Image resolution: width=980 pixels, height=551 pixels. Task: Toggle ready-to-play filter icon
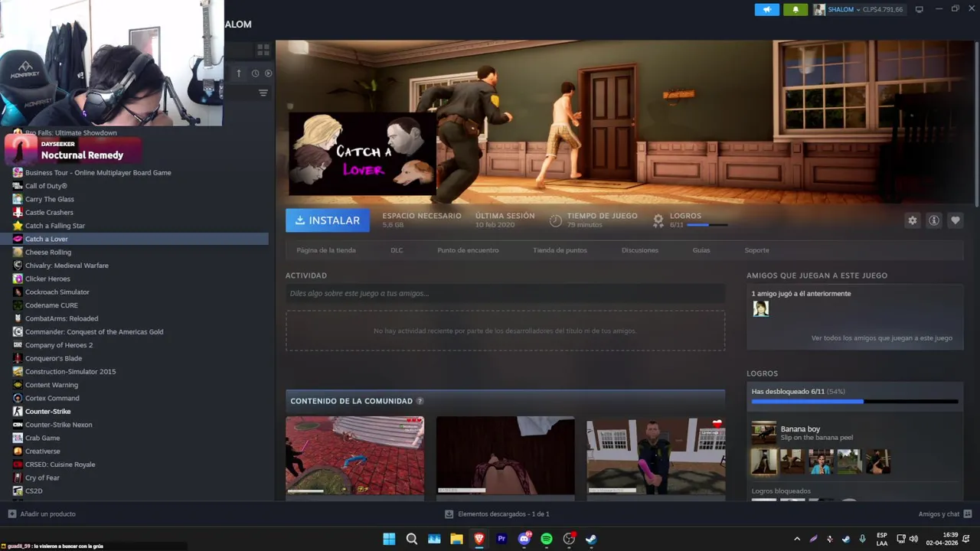click(x=268, y=73)
